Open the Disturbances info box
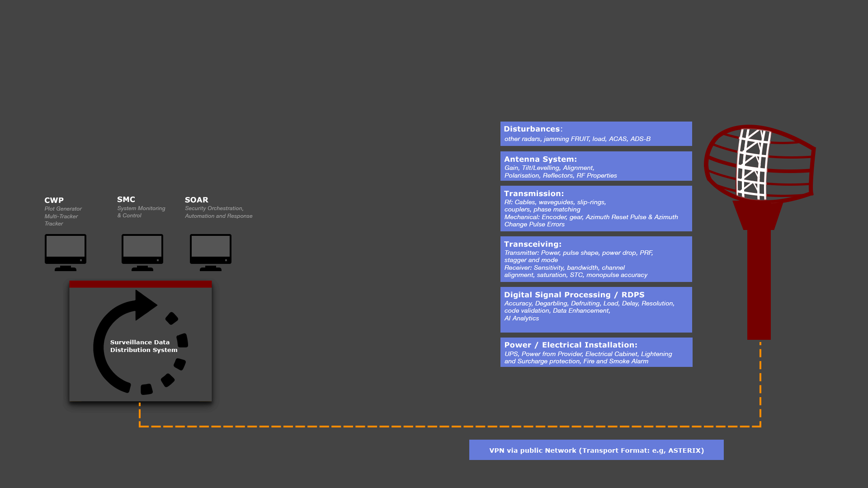This screenshot has height=488, width=868. pyautogui.click(x=596, y=134)
